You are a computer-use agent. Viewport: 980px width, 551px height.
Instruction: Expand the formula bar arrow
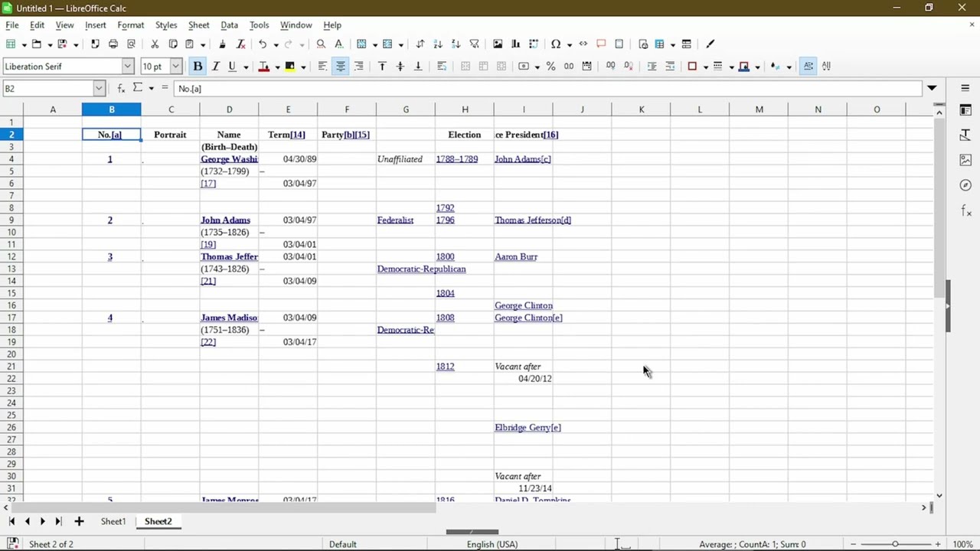click(x=932, y=88)
